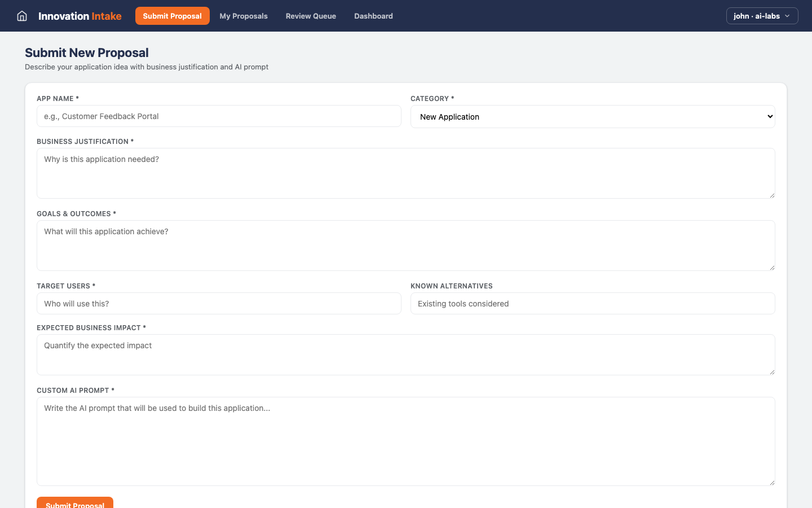The height and width of the screenshot is (508, 812).
Task: Focus the Known Alternatives input
Action: 593,303
